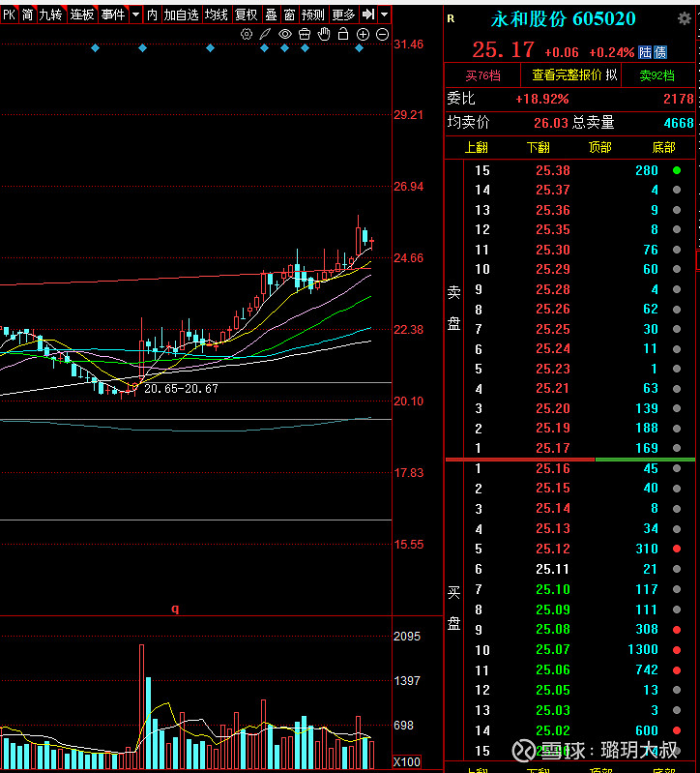Select the hand pan tool
This screenshot has height=773, width=700.
tap(324, 34)
